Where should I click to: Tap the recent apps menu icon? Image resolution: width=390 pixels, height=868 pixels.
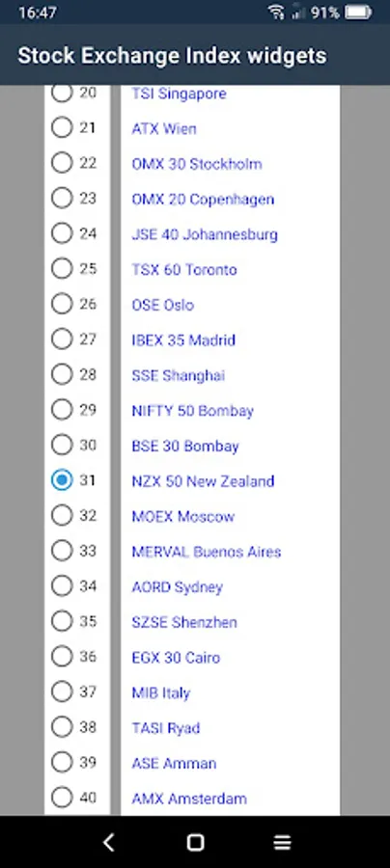coord(282,843)
